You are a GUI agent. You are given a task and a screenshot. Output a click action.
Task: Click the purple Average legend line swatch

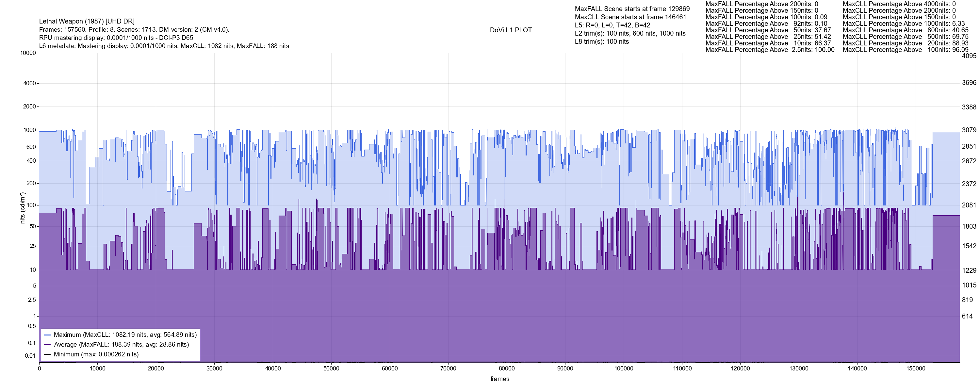[47, 345]
